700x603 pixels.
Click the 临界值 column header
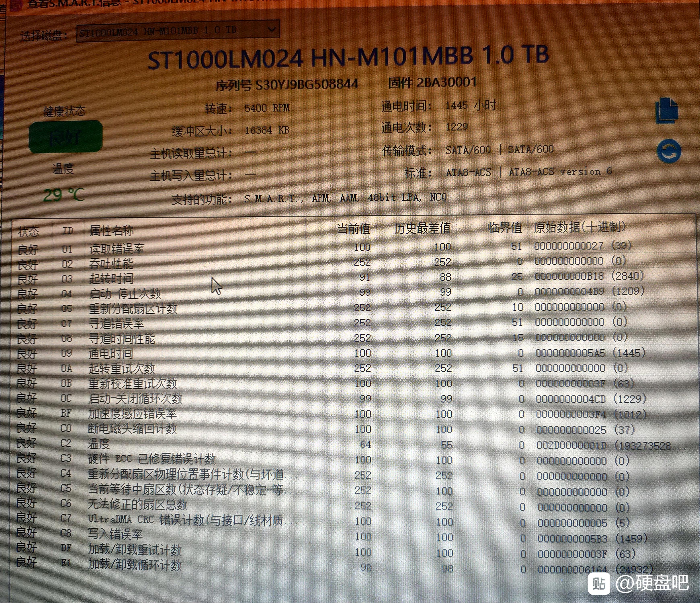tap(505, 228)
